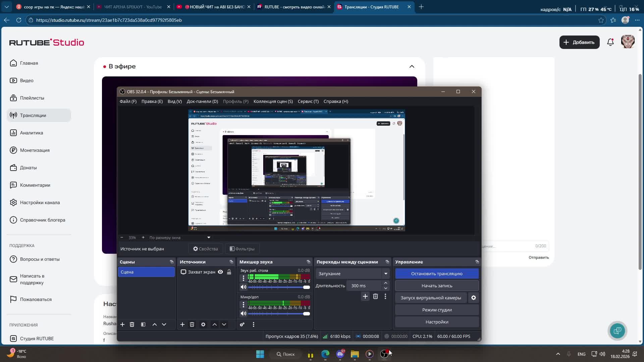Click the plus icon in the Sources panel
Screen dimensions: 644x362
click(182, 324)
